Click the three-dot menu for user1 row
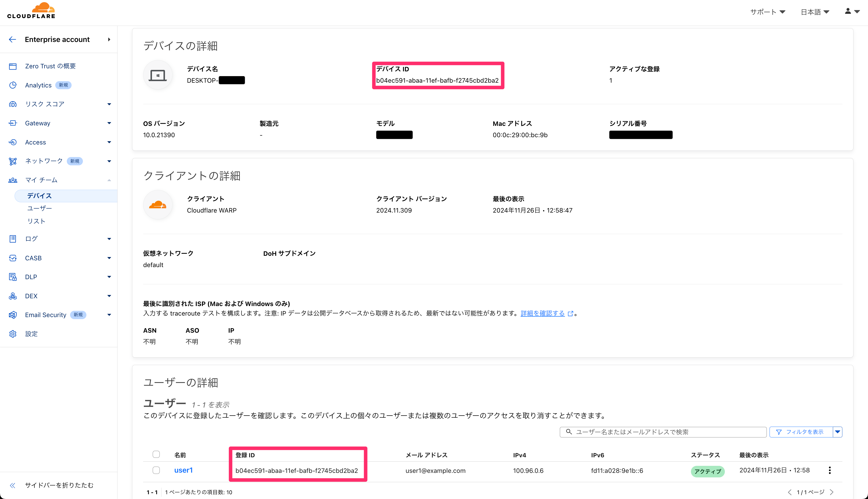Image resolution: width=868 pixels, height=499 pixels. pyautogui.click(x=829, y=470)
